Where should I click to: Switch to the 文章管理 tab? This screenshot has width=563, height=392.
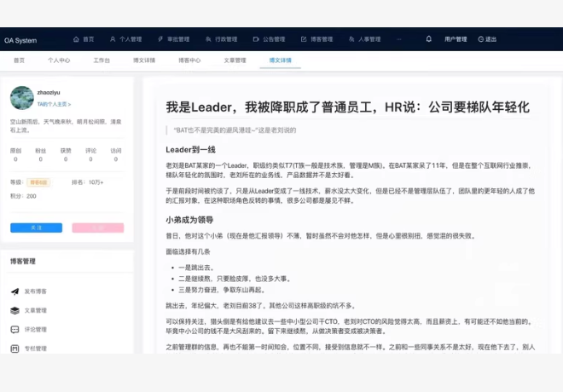click(235, 61)
